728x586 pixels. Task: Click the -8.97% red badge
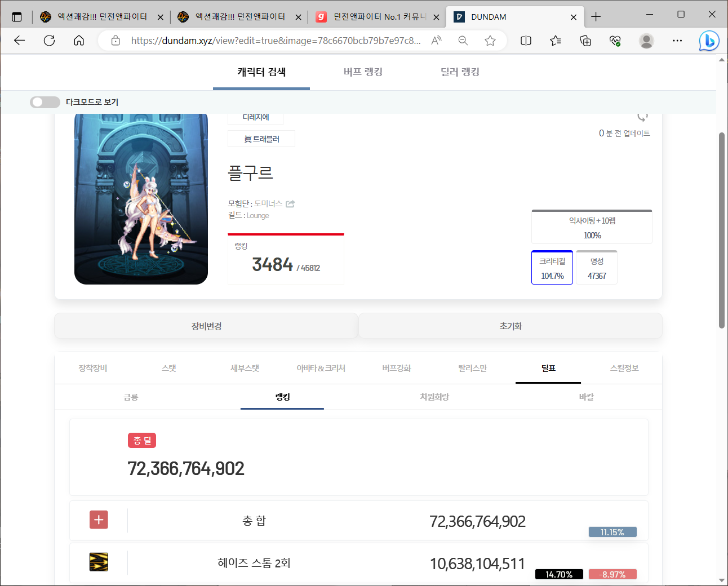pyautogui.click(x=612, y=574)
